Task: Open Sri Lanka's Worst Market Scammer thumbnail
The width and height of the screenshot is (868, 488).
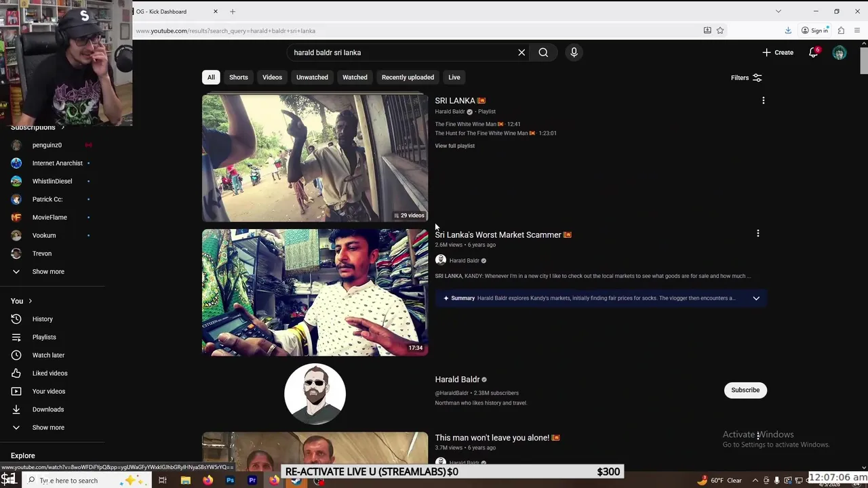Action: point(315,292)
